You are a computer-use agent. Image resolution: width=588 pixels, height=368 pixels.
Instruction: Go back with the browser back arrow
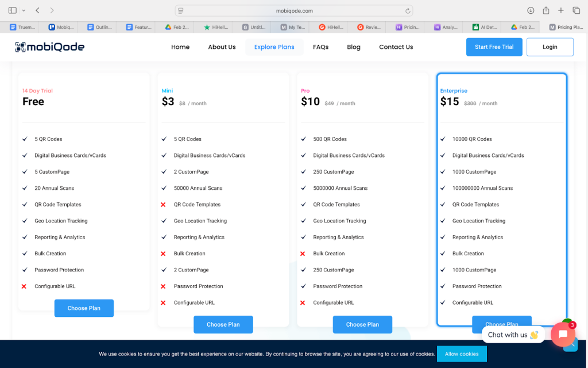tap(38, 10)
